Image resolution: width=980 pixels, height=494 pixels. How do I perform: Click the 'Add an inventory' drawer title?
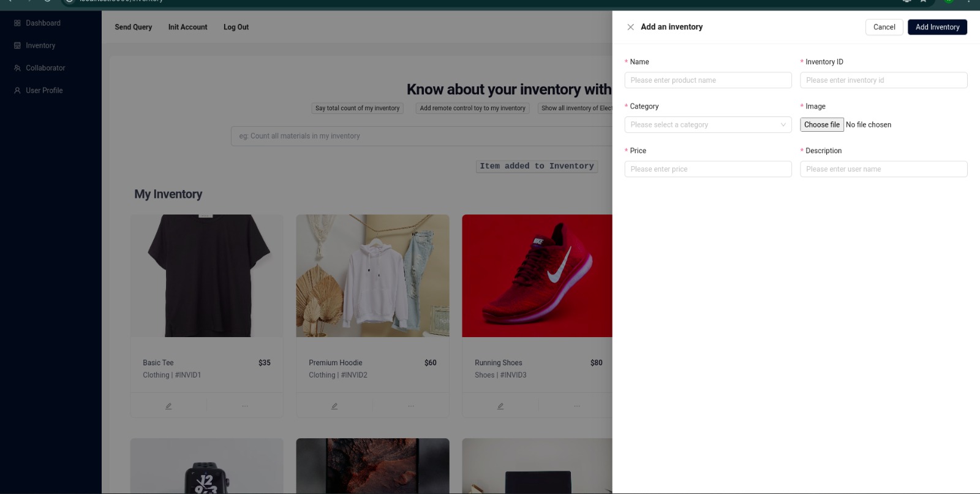point(671,27)
